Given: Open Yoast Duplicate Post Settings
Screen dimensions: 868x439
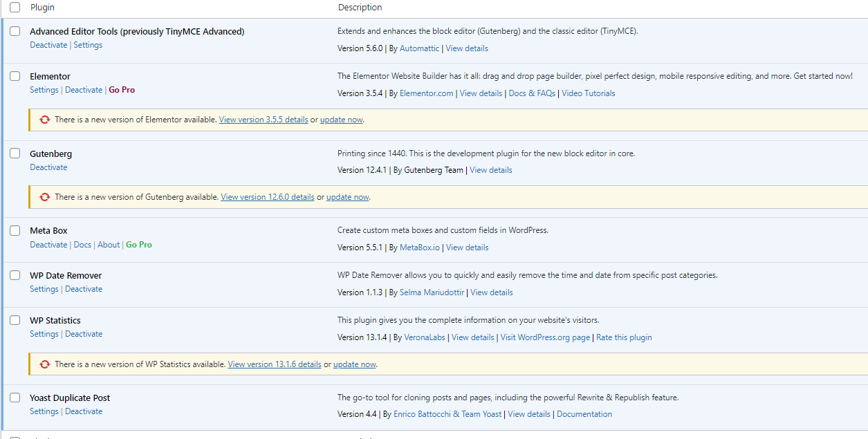Looking at the screenshot, I should [x=44, y=411].
